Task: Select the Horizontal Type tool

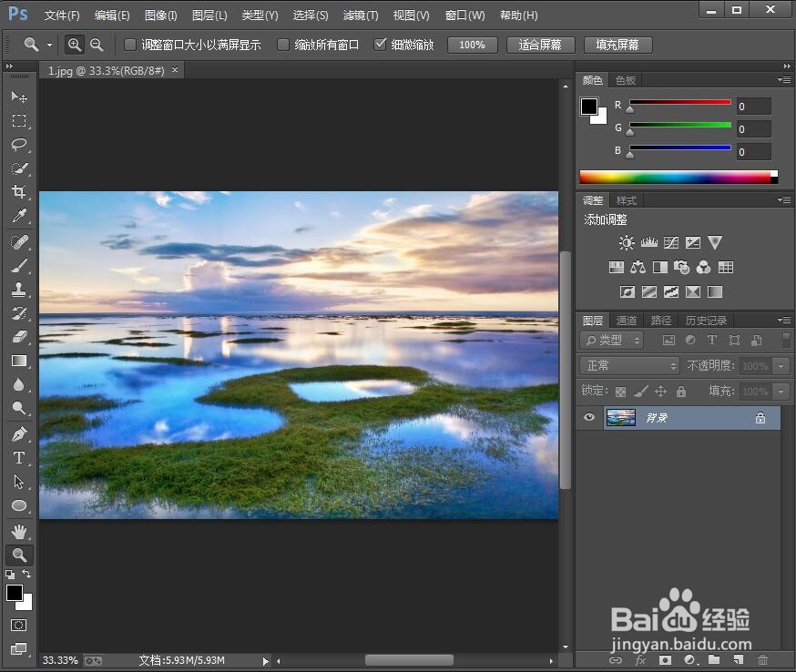Action: point(19,458)
